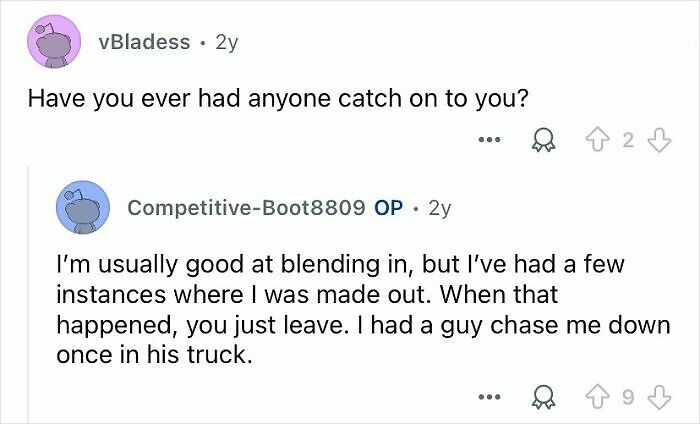Upvote vBladess's comment

[598, 140]
